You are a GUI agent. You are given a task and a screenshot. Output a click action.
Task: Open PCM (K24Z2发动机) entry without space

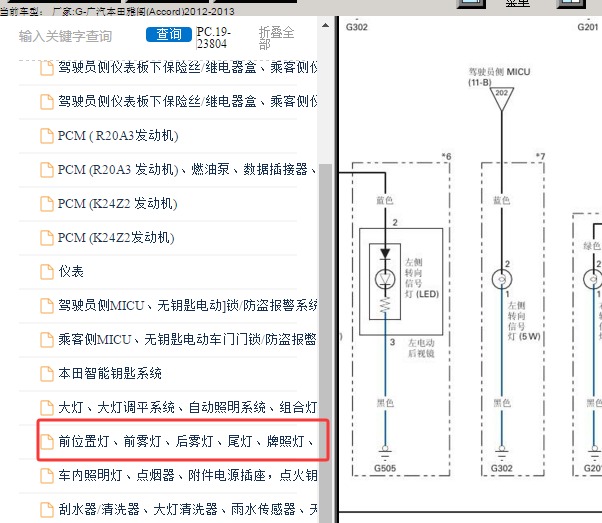click(x=116, y=238)
